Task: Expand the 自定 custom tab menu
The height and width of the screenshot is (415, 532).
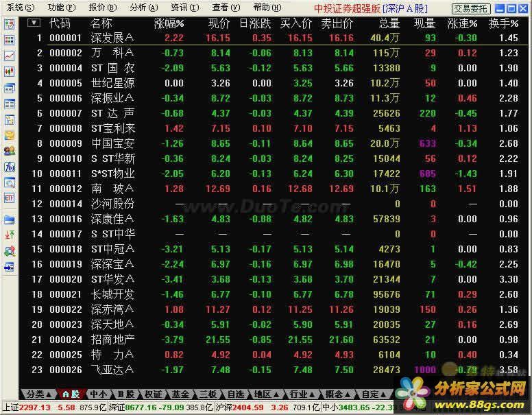Action: [x=373, y=394]
